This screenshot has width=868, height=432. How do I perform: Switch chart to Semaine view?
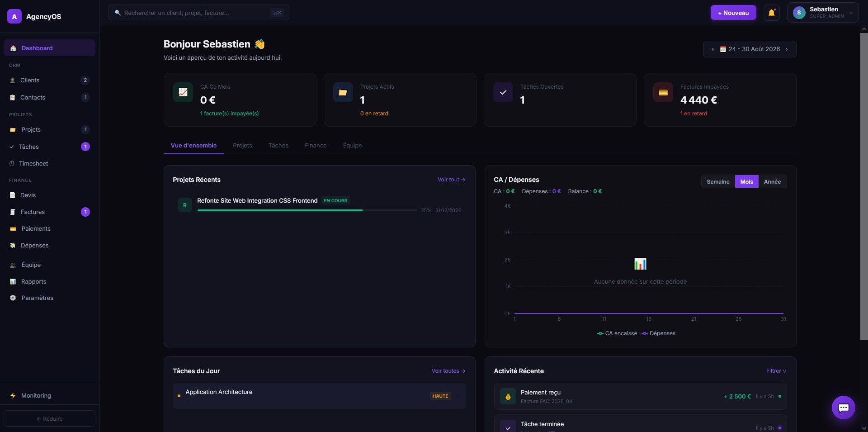coord(718,181)
